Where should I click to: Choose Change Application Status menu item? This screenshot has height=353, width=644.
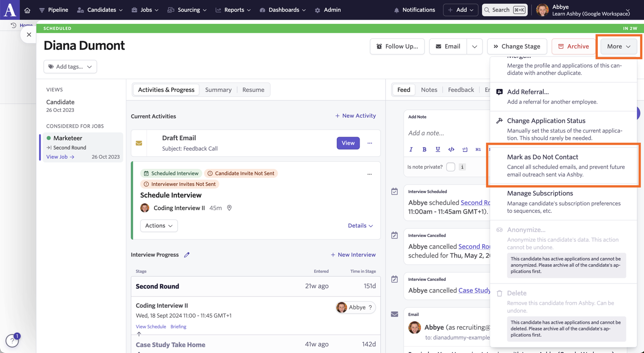[x=563, y=129]
